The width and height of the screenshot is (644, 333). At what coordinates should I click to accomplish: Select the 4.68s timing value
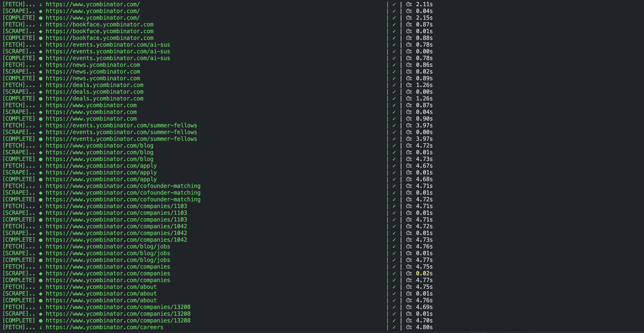[424, 179]
